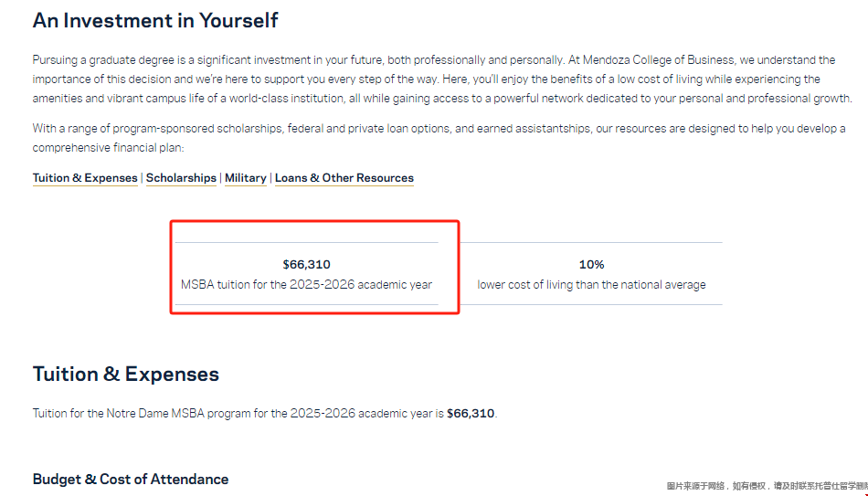Click the An Investment in Yourself heading
This screenshot has height=496, width=868.
click(155, 20)
